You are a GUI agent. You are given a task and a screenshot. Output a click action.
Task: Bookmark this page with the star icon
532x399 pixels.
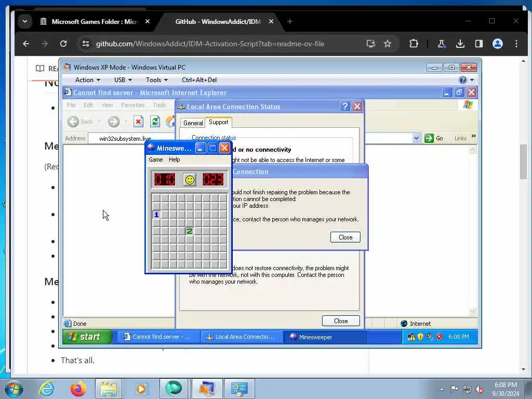click(x=388, y=44)
